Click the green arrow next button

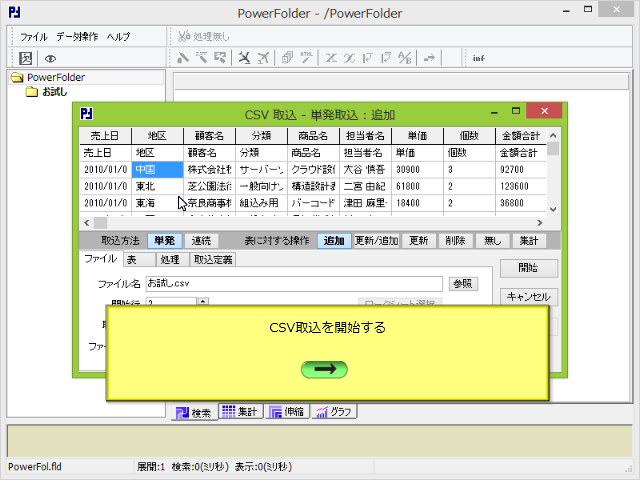tap(324, 369)
